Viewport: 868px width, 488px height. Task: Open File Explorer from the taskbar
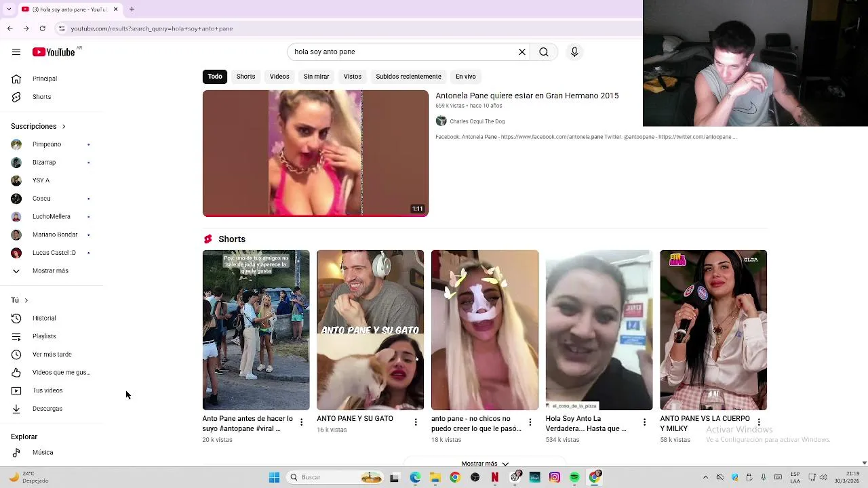(435, 478)
